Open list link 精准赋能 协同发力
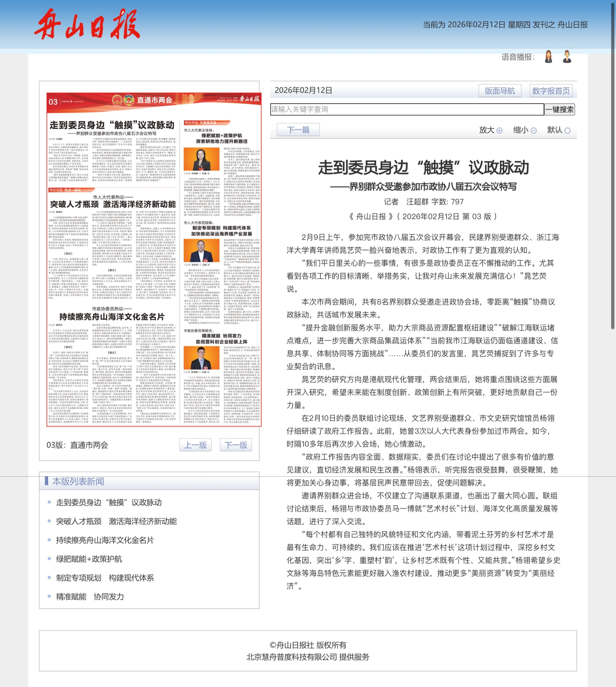Viewport: 616px width, 687px height. pyautogui.click(x=90, y=597)
